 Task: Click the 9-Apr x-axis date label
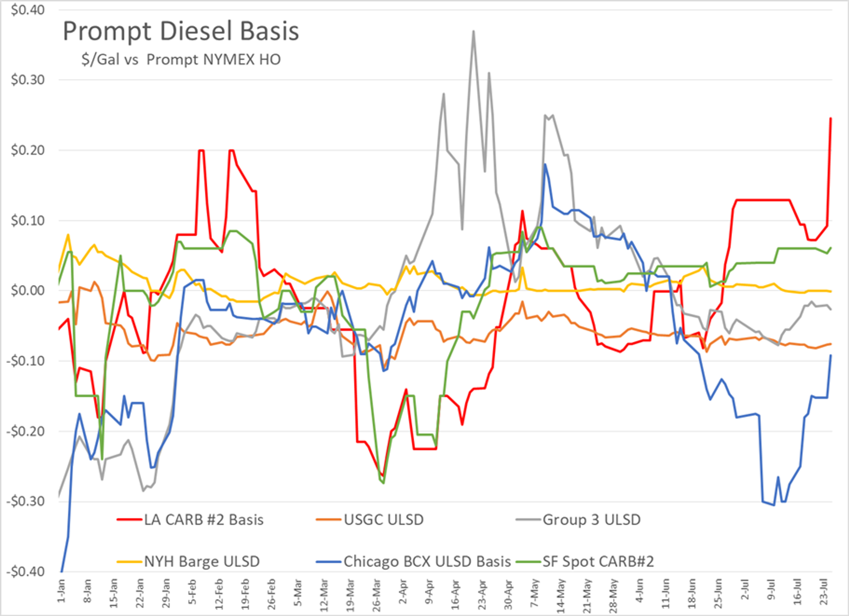click(429, 591)
